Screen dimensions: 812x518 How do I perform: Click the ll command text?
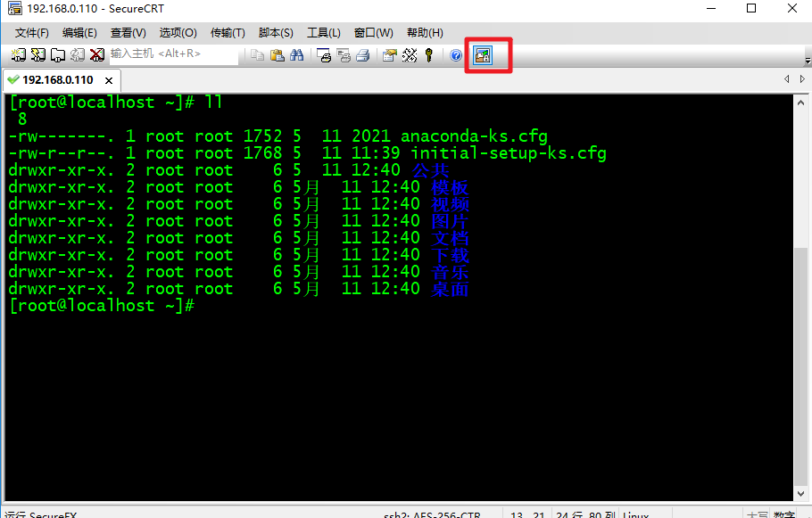point(213,102)
